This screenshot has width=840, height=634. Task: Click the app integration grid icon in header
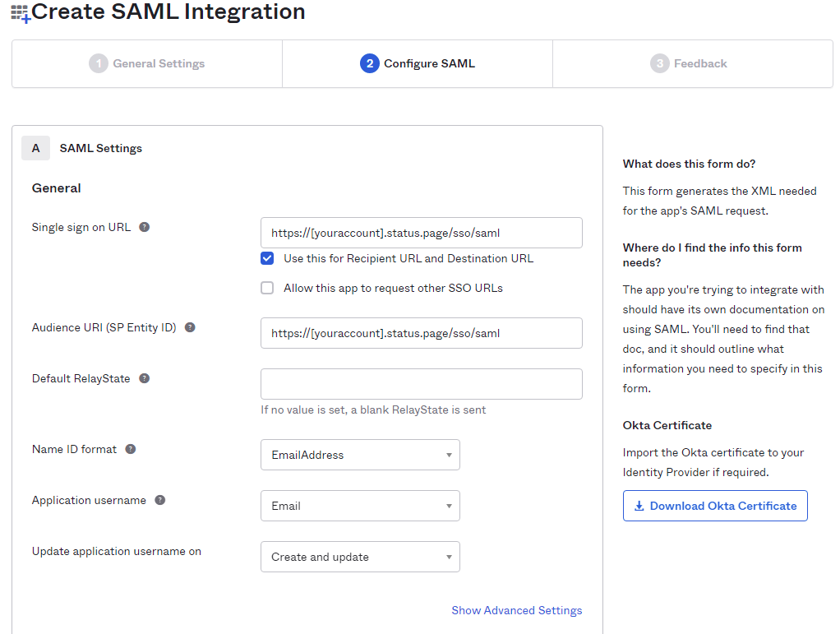click(20, 14)
